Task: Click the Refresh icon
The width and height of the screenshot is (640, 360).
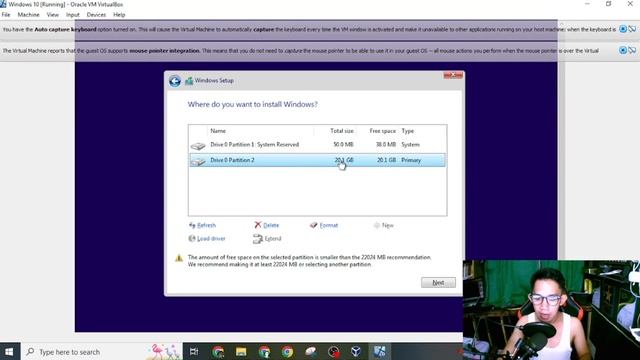Action: pyautogui.click(x=192, y=225)
